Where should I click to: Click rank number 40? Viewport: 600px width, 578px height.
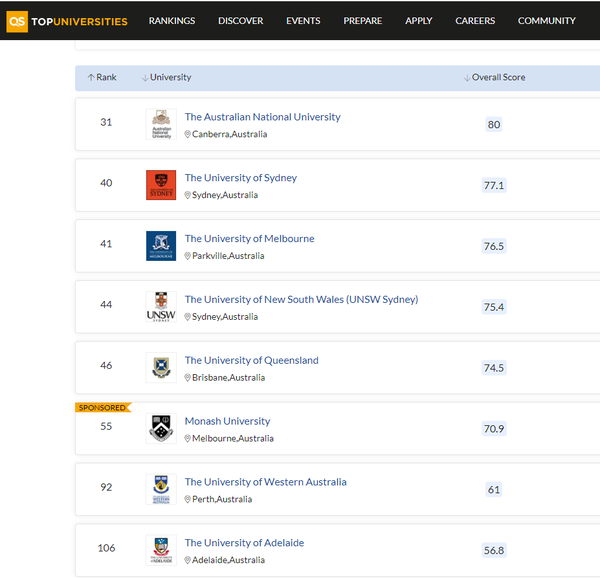pos(106,183)
